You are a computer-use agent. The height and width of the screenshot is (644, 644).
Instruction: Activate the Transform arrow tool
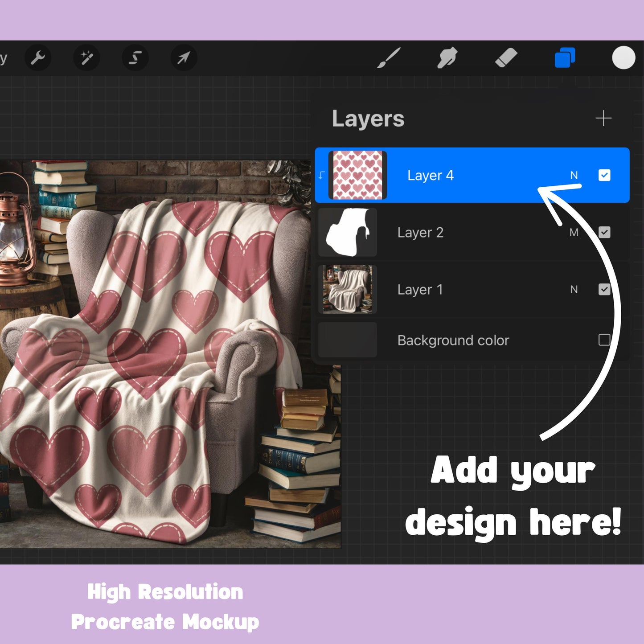184,58
